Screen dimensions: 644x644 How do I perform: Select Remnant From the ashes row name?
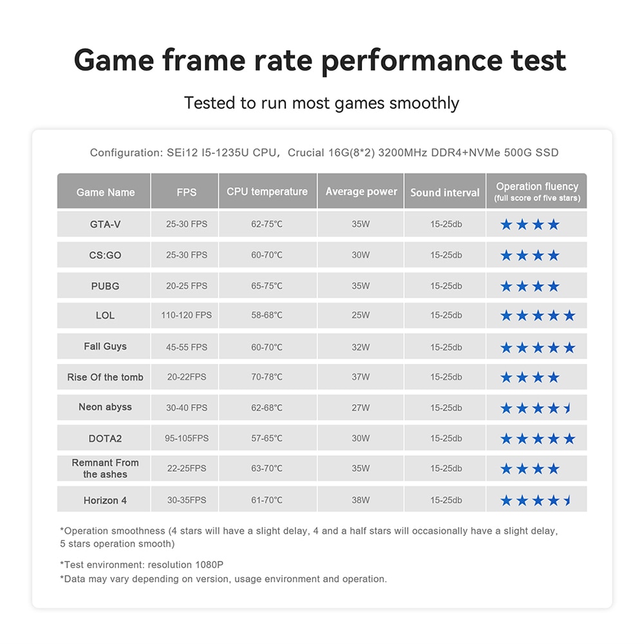click(x=105, y=468)
